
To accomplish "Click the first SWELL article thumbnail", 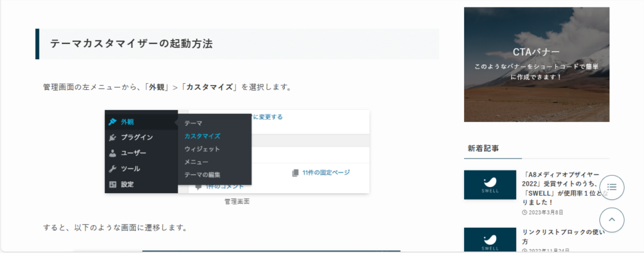I will coord(489,185).
